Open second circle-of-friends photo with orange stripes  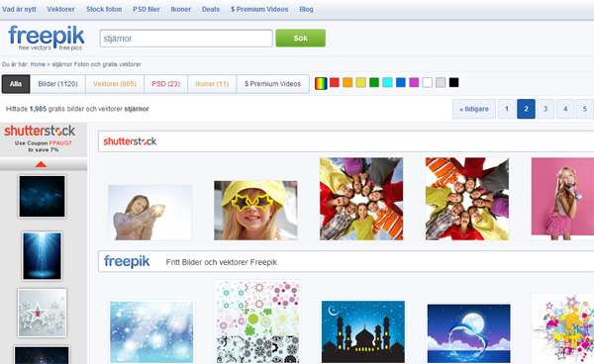pyautogui.click(x=467, y=199)
